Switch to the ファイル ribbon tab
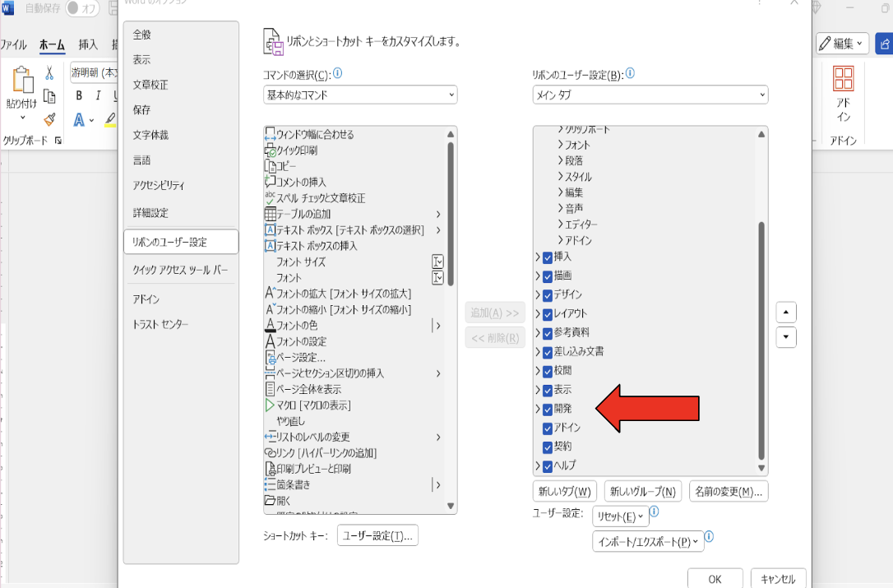893x588 pixels. click(x=14, y=44)
